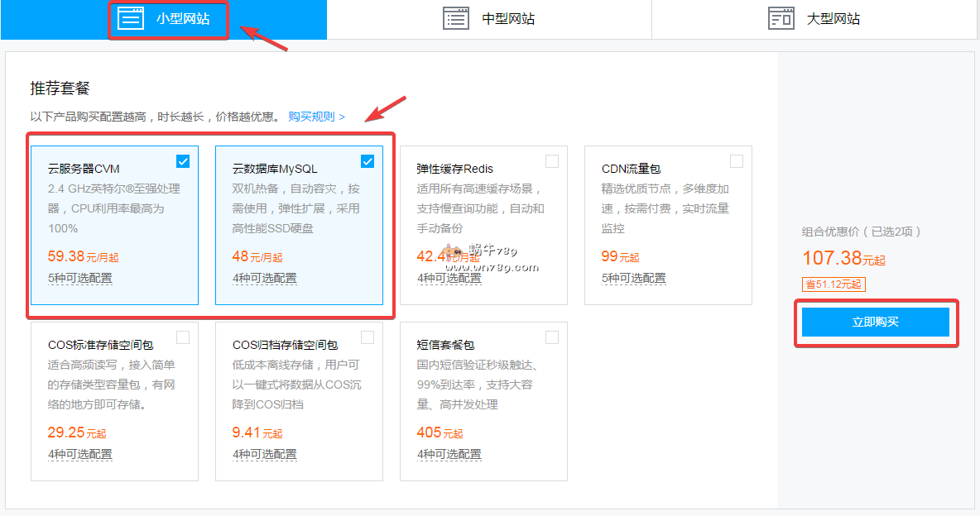This screenshot has width=980, height=516.
Task: Uncheck the 云数据库MySQL checkbox
Action: tap(367, 161)
